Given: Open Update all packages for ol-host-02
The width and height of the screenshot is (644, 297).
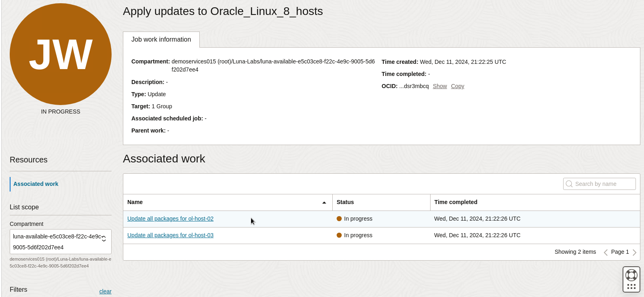Looking at the screenshot, I should tap(170, 219).
